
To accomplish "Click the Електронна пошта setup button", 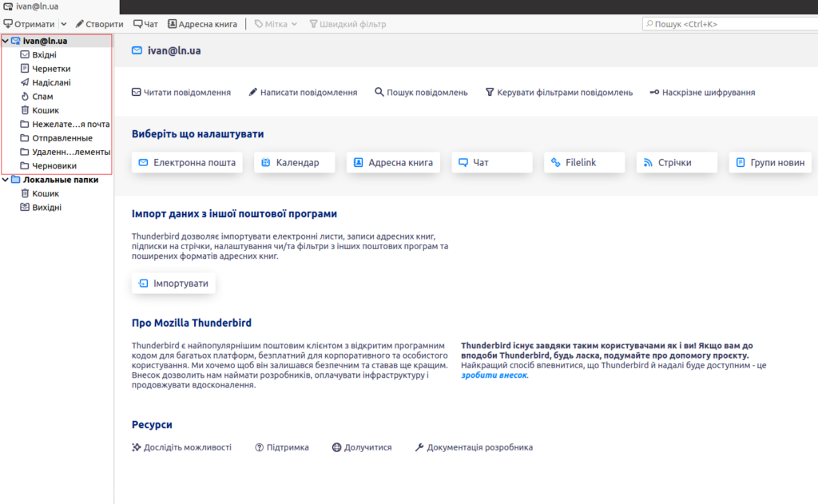I will pyautogui.click(x=187, y=163).
